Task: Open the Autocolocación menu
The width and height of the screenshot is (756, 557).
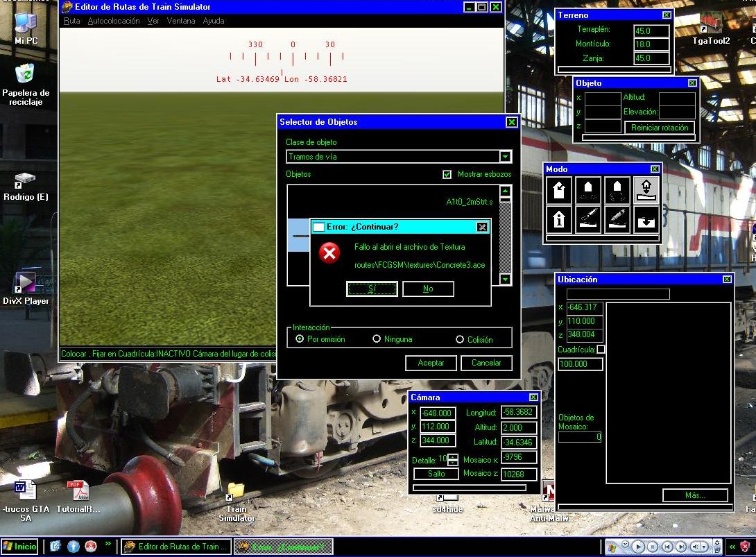Action: (x=114, y=21)
